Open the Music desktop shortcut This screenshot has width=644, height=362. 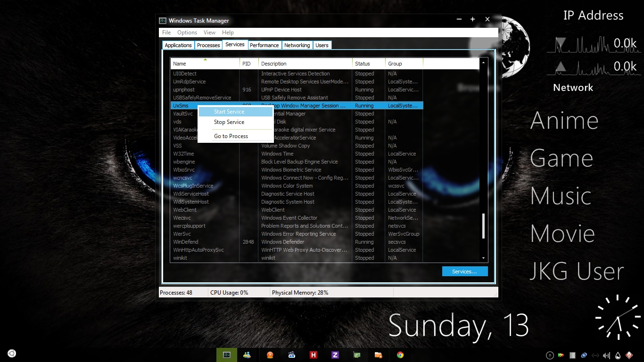pos(561,196)
